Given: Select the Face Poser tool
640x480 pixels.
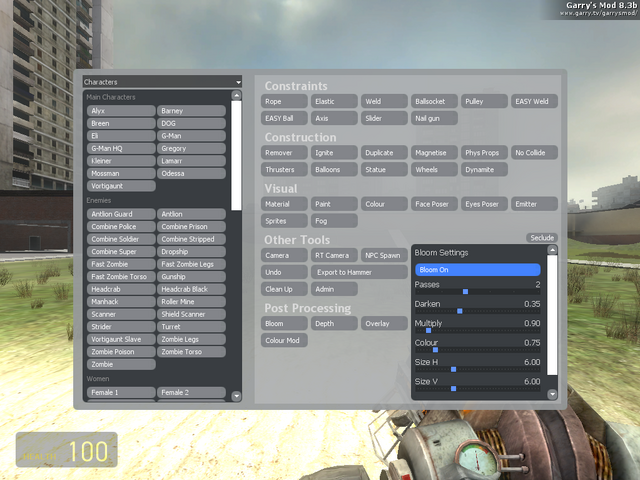Looking at the screenshot, I should click(434, 204).
